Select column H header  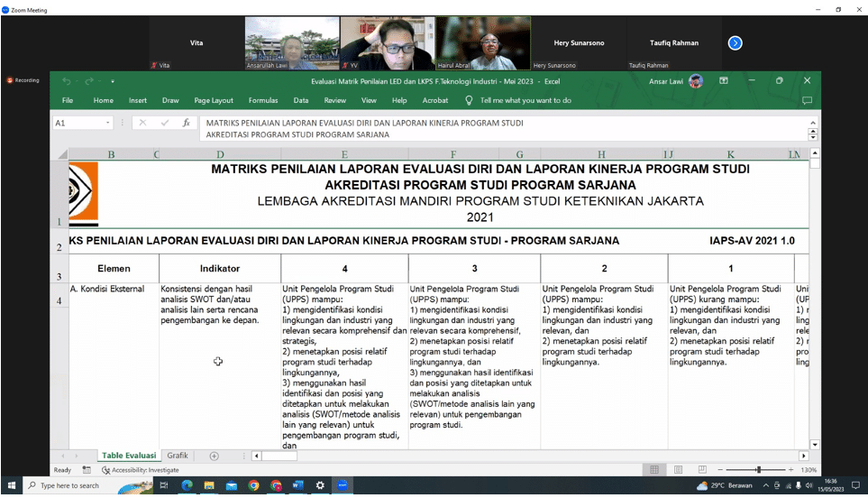click(602, 154)
